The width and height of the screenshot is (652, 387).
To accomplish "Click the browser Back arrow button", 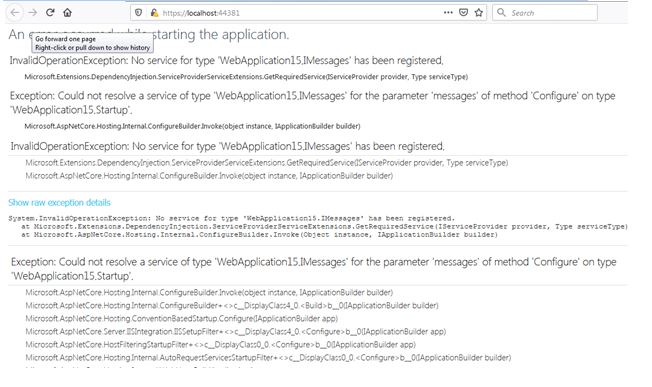I will (x=15, y=12).
